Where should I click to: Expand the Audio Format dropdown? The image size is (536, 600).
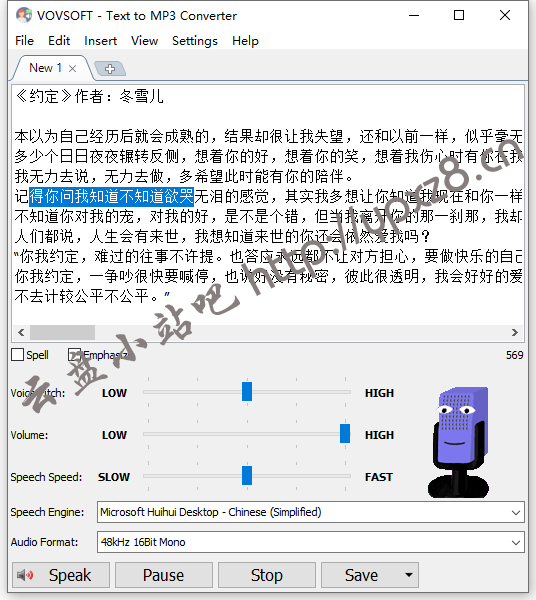tap(516, 542)
